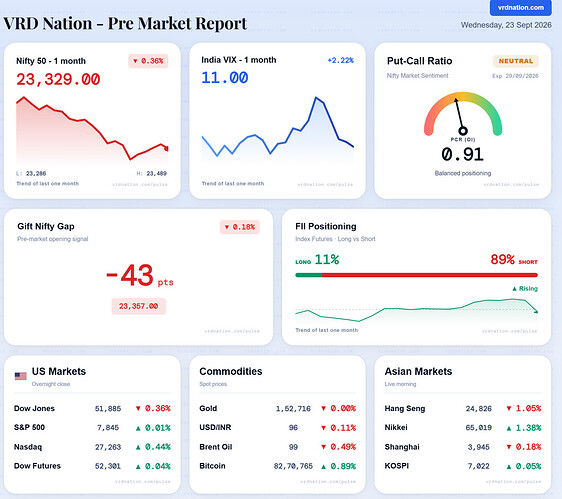This screenshot has width=562, height=499.
Task: Click the FII positioning trend chart
Action: point(416,310)
